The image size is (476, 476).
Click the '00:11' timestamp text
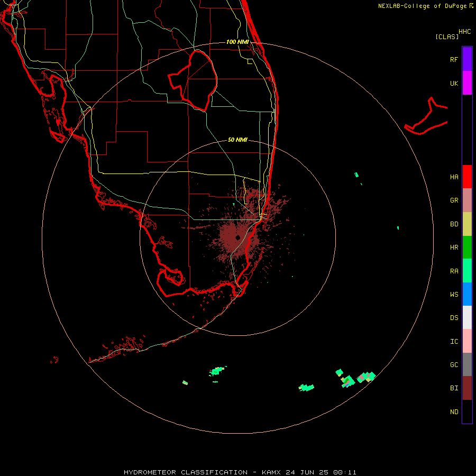click(344, 472)
